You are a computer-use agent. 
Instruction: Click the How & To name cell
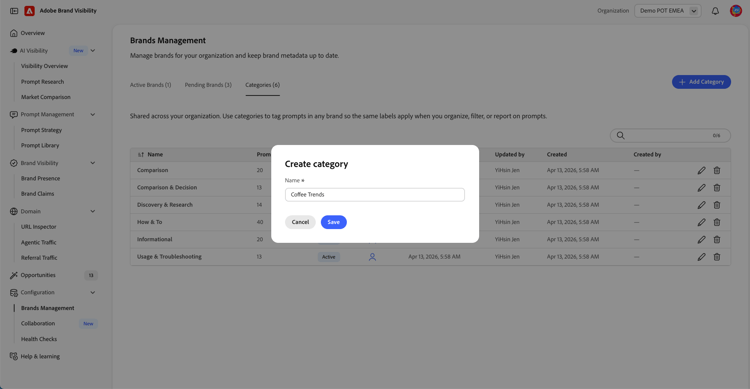[x=150, y=222]
